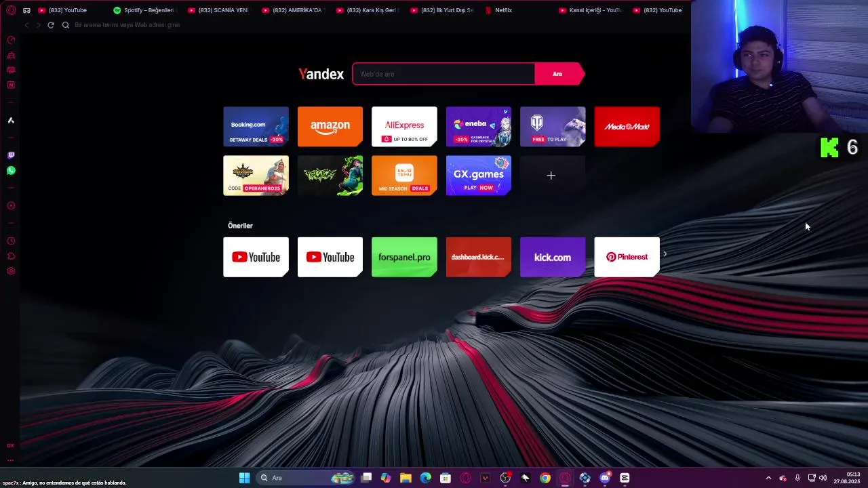Open Copilot from the taskbar

386,478
